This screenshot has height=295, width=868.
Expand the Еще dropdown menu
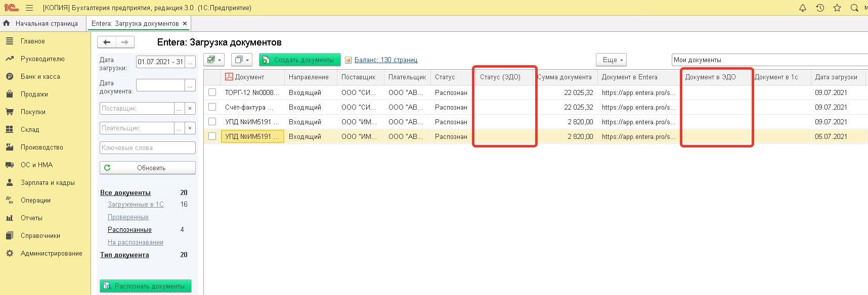point(612,60)
